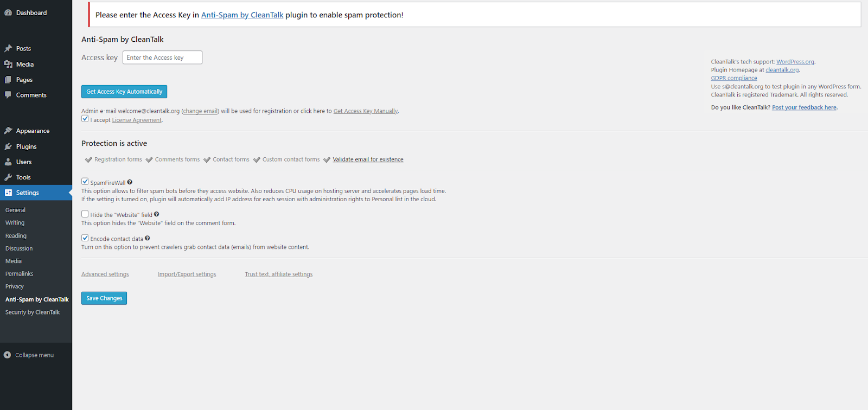Expand Import/Export settings link

point(187,274)
